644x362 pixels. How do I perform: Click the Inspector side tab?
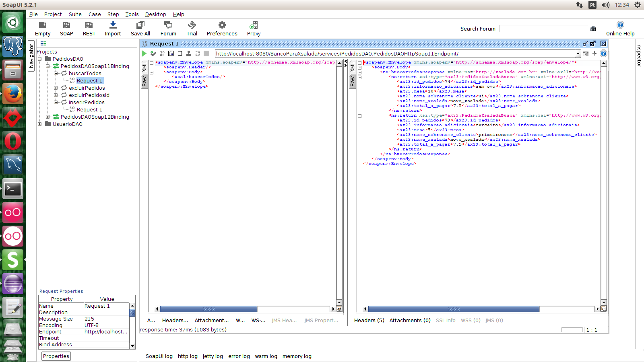(639, 55)
